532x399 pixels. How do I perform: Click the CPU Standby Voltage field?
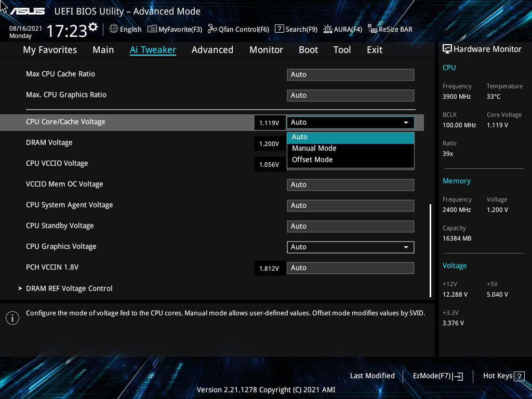pyautogui.click(x=351, y=227)
